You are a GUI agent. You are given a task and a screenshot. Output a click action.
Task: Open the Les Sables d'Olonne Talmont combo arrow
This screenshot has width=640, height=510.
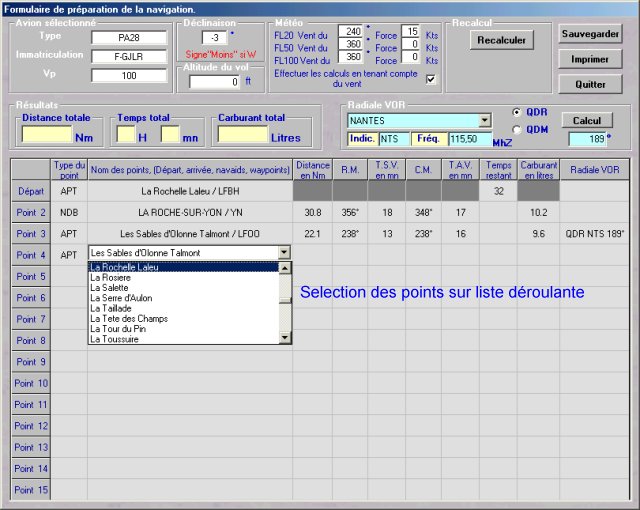point(284,253)
